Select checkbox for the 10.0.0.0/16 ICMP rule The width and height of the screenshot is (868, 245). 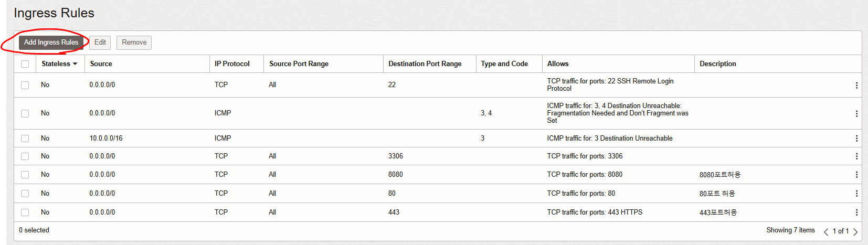25,139
